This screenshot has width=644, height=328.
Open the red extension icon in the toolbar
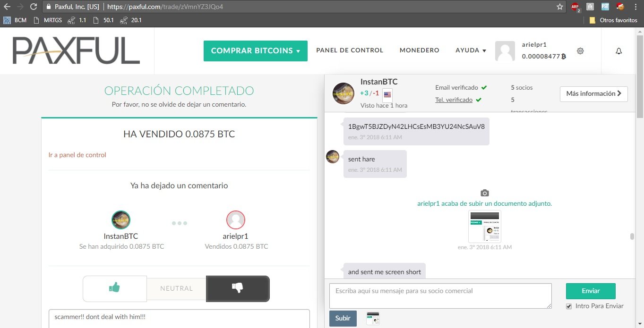620,7
